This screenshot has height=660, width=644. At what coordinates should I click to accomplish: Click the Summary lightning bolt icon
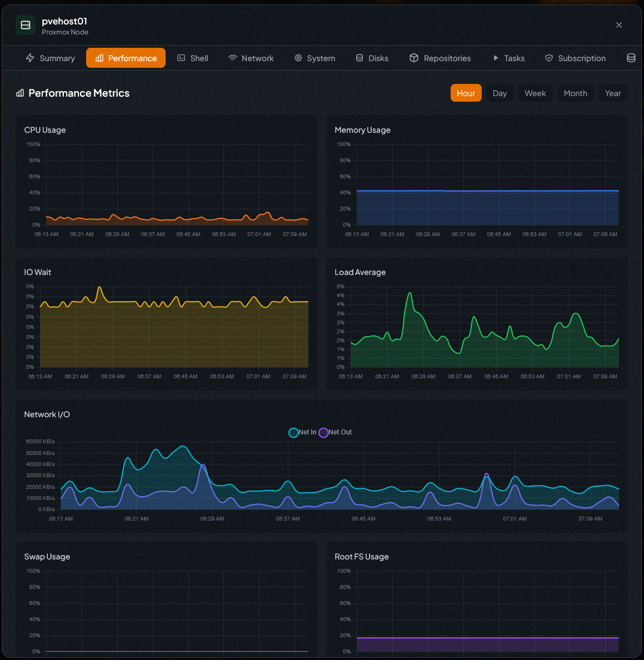(30, 58)
